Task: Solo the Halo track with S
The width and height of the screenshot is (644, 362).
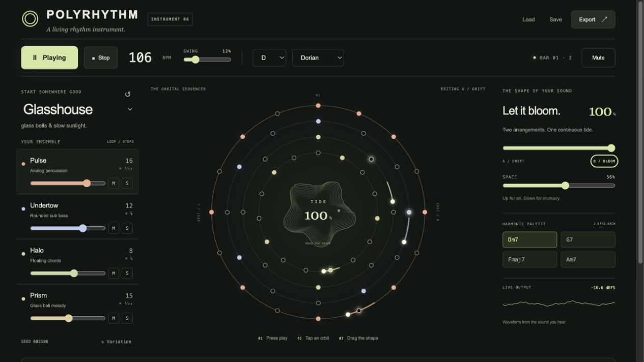Action: coord(127,273)
